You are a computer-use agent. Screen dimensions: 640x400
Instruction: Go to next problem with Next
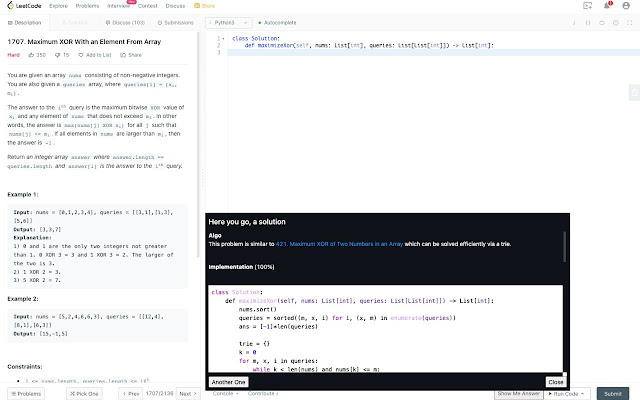click(x=188, y=394)
